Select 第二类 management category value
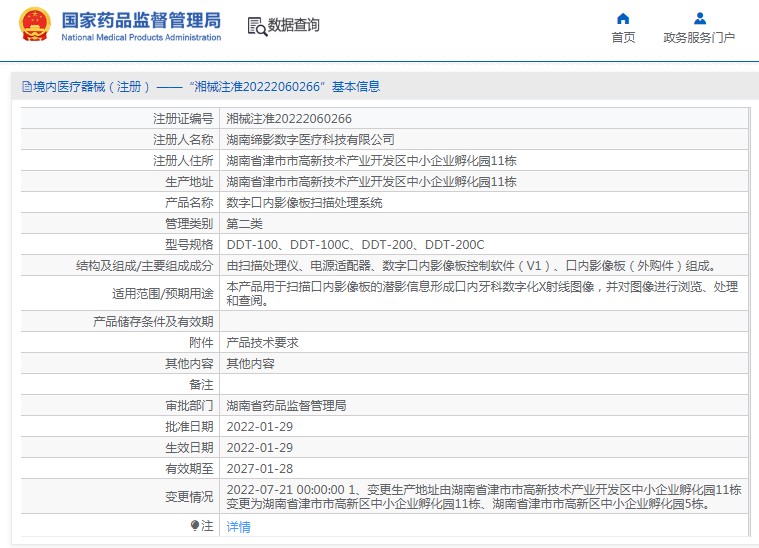This screenshot has width=759, height=548. click(x=244, y=224)
